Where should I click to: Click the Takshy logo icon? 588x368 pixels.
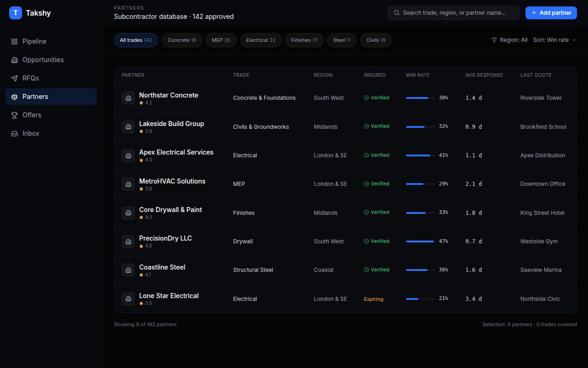16,13
